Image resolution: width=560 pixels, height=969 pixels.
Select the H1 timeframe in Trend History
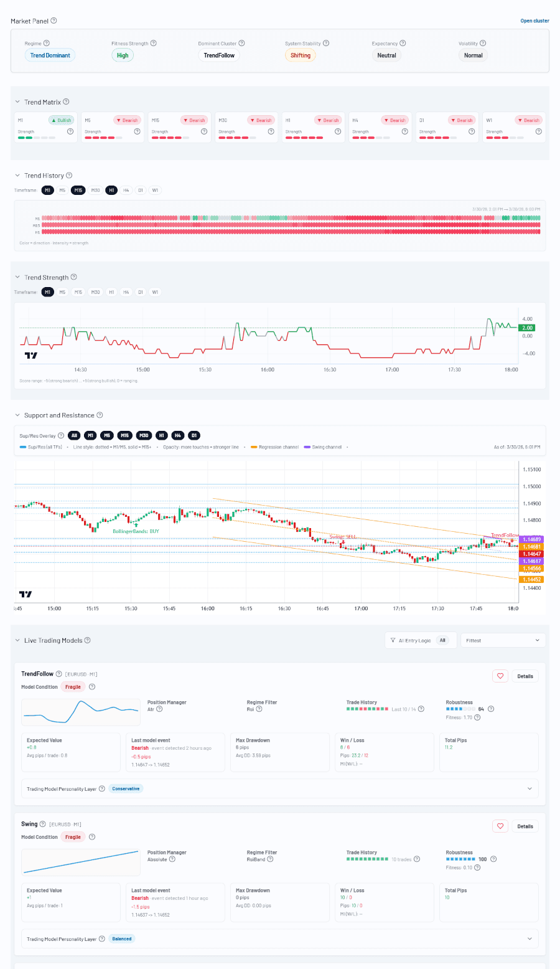click(x=111, y=190)
